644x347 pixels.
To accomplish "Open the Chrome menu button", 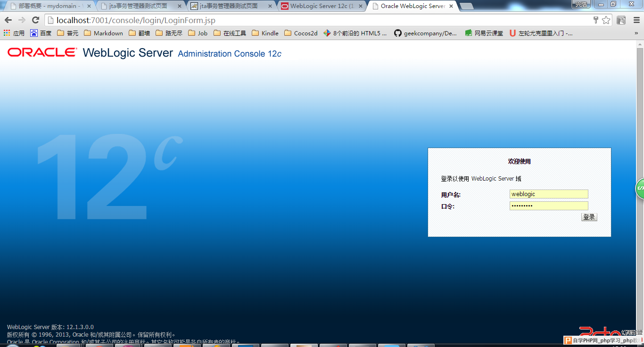I will [636, 20].
